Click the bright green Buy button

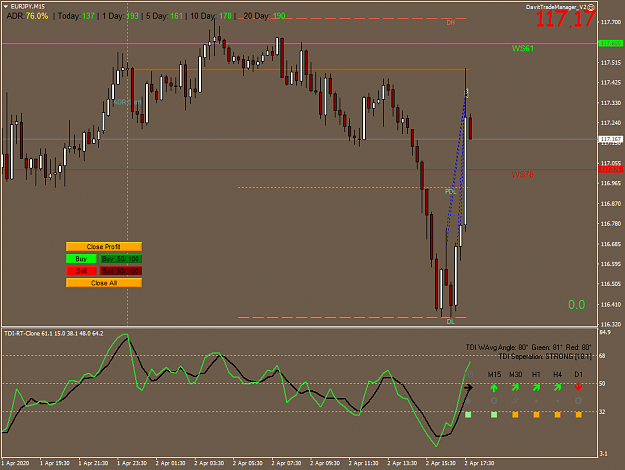point(81,259)
